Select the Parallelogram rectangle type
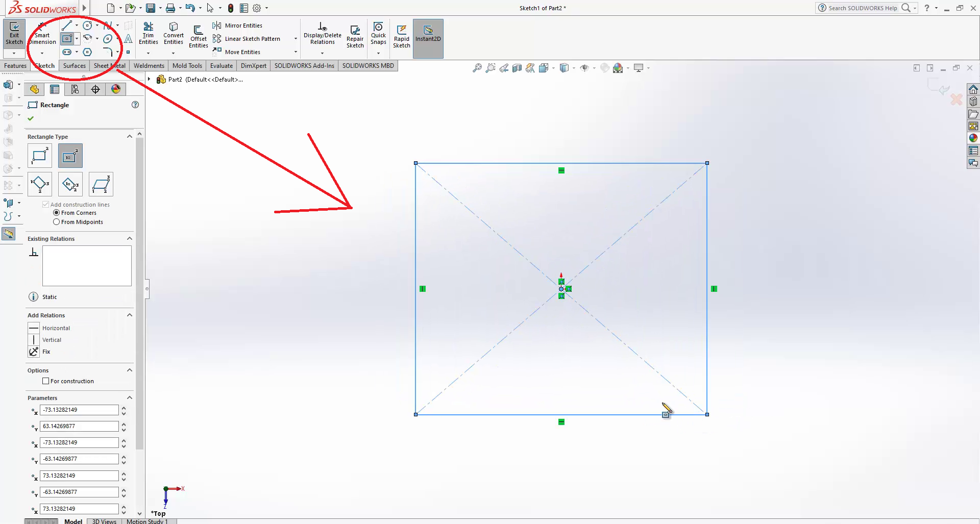The height and width of the screenshot is (524, 980). coord(101,184)
